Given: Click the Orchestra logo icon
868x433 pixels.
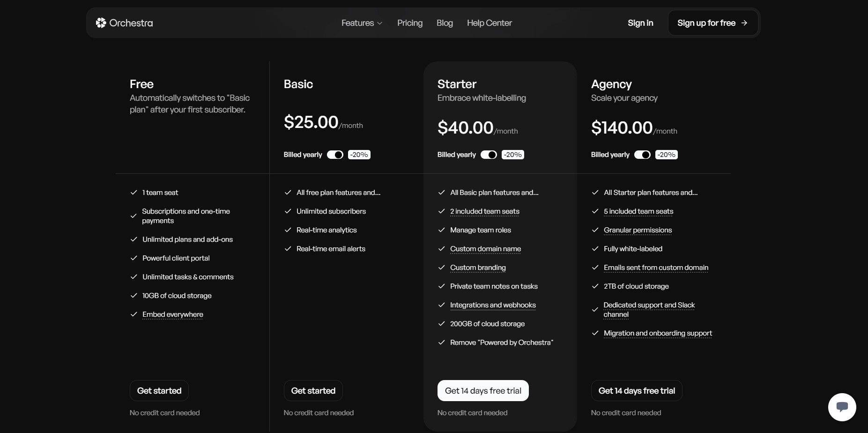Looking at the screenshot, I should [101, 23].
